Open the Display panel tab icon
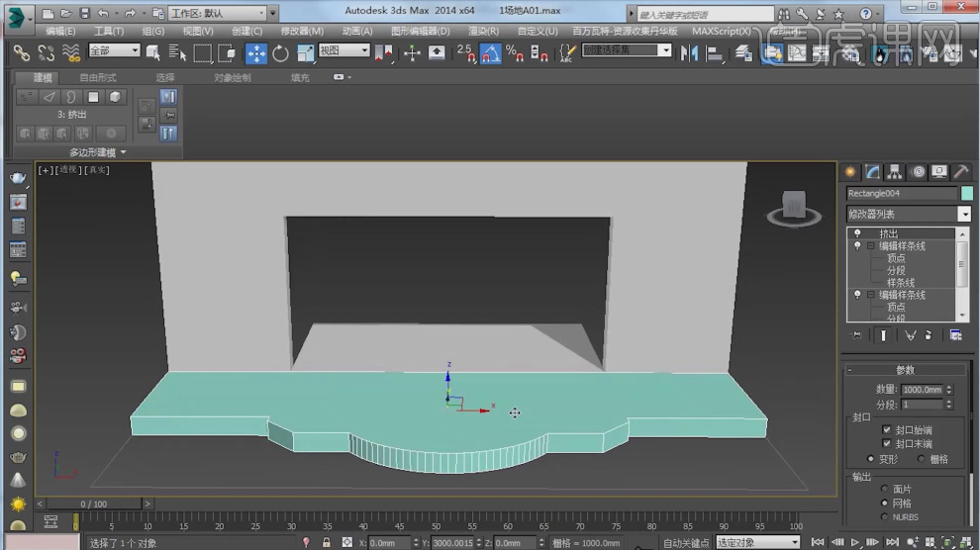 point(938,172)
